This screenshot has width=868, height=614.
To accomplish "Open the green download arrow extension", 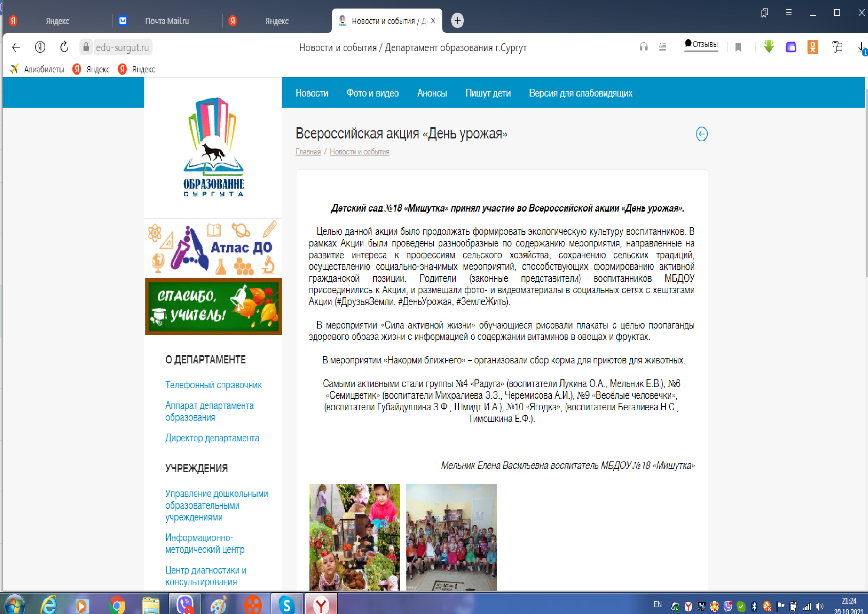I will pyautogui.click(x=769, y=47).
